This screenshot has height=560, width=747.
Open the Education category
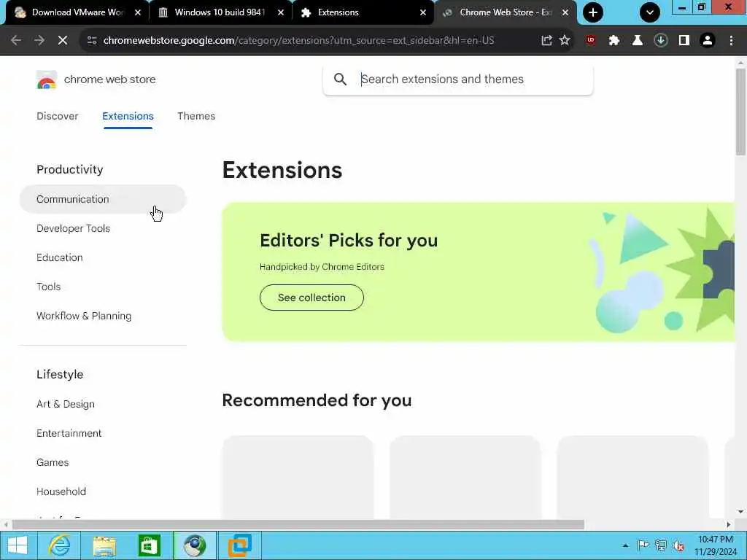click(60, 257)
